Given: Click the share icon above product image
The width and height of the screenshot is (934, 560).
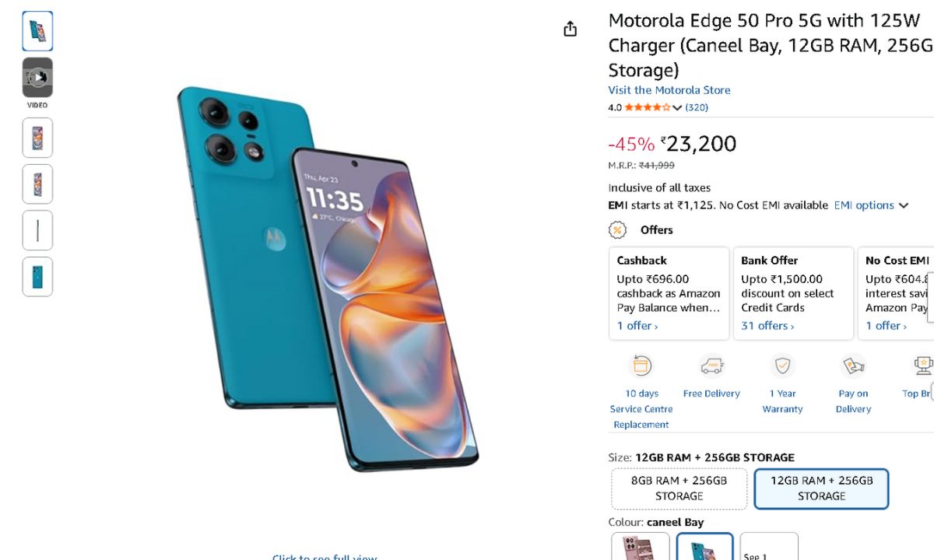Looking at the screenshot, I should pyautogui.click(x=571, y=29).
